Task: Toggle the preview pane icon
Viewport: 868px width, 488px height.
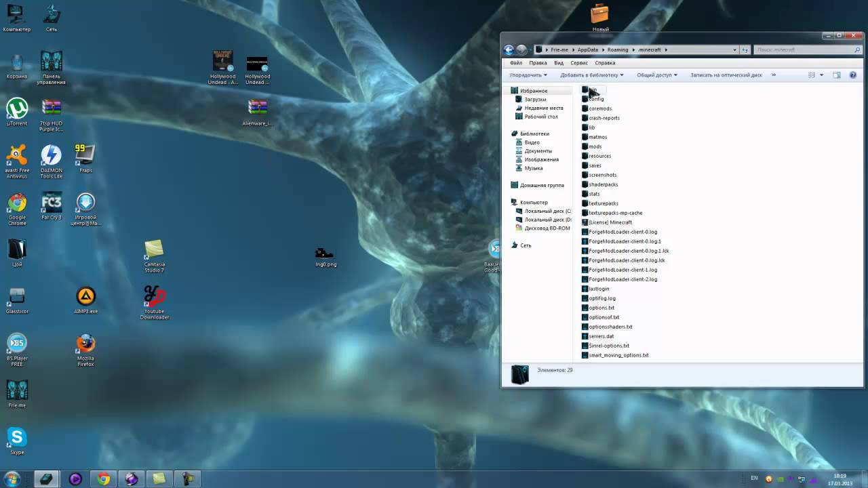Action: (837, 75)
